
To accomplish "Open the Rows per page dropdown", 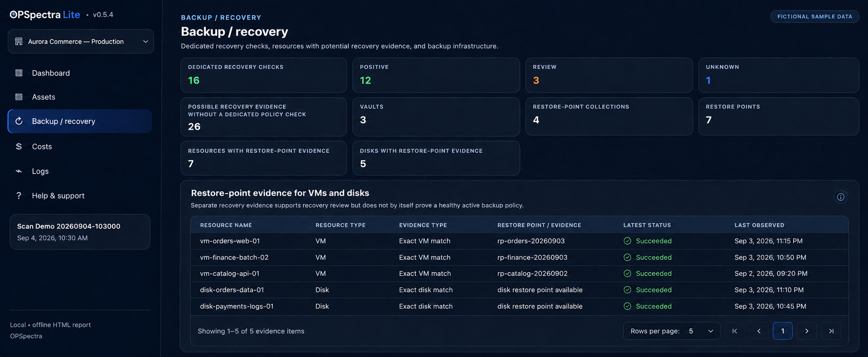I will [671, 331].
